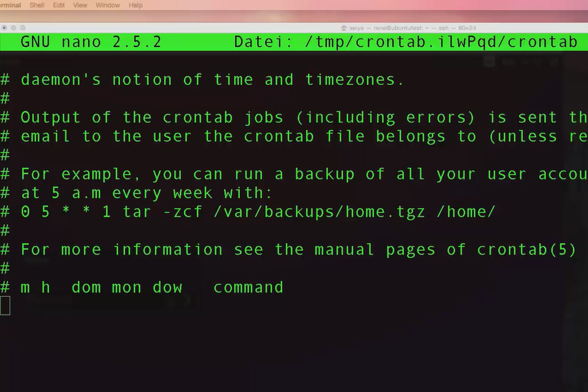Viewport: 588px width, 392px height.
Task: Click the "dom" column label
Action: pos(86,287)
